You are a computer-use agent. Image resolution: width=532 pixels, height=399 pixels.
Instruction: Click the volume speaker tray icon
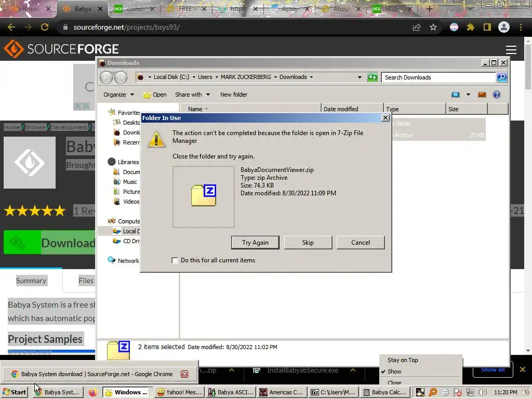[x=483, y=392]
